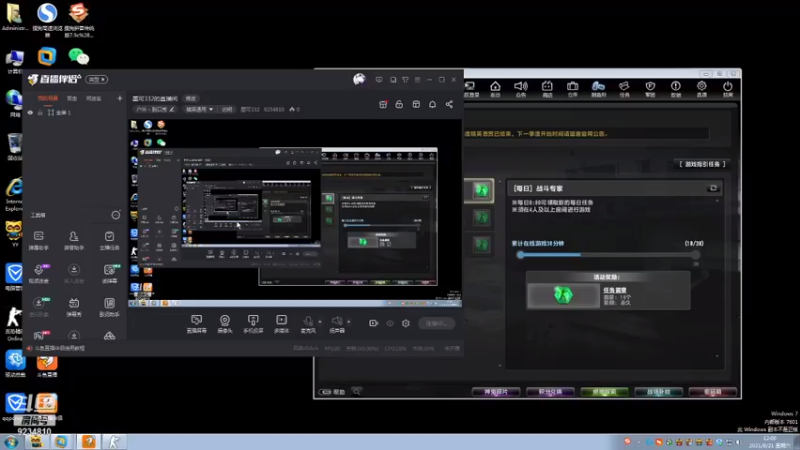Screen dimensions: 800x450
Task: Add a 多媒体 media source
Action: [x=281, y=323]
